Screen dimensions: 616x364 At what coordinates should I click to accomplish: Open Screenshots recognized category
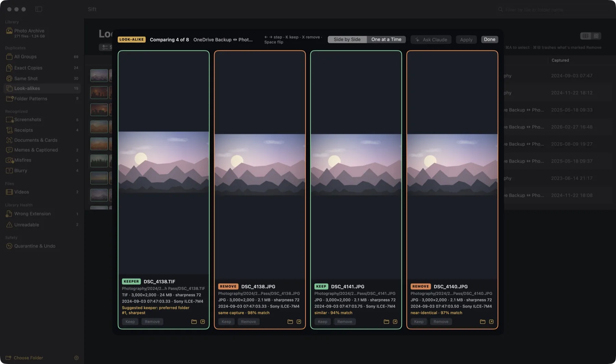[x=42, y=120]
